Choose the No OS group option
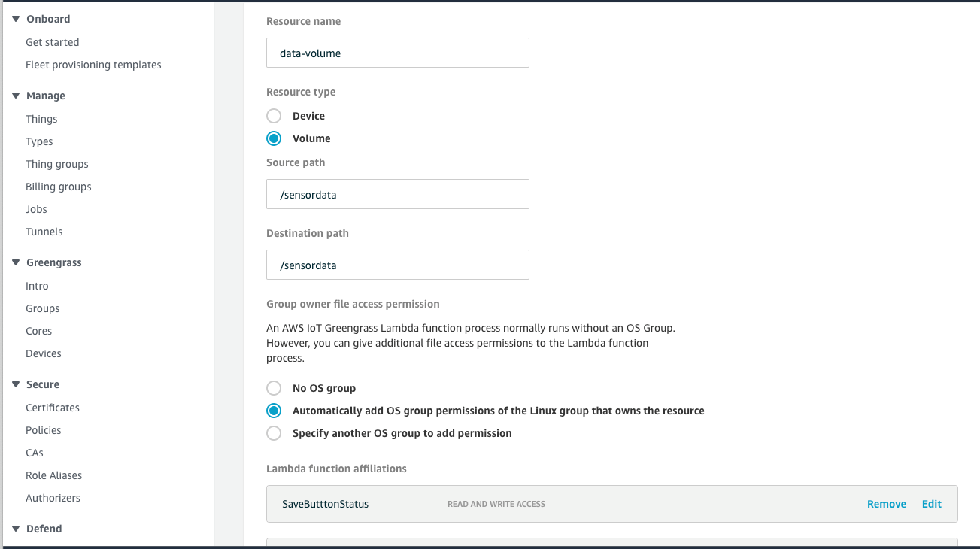The image size is (980, 549). click(x=275, y=388)
